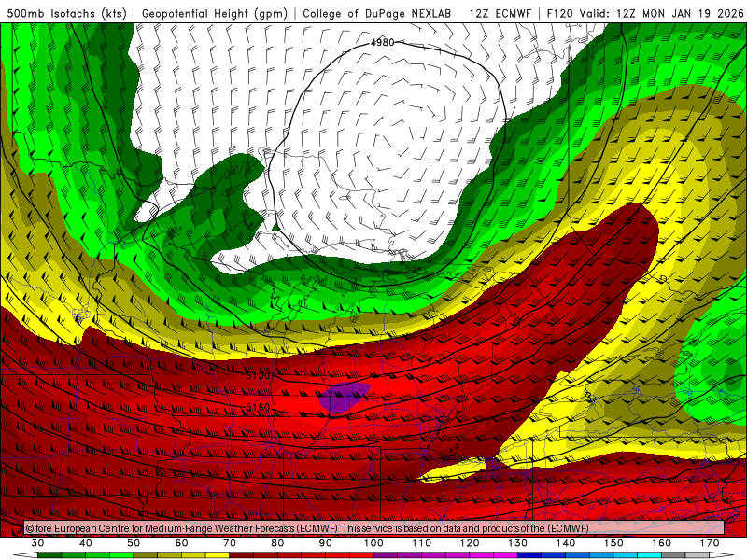
Task: Click the 150 value on the color scale
Action: pos(613,543)
